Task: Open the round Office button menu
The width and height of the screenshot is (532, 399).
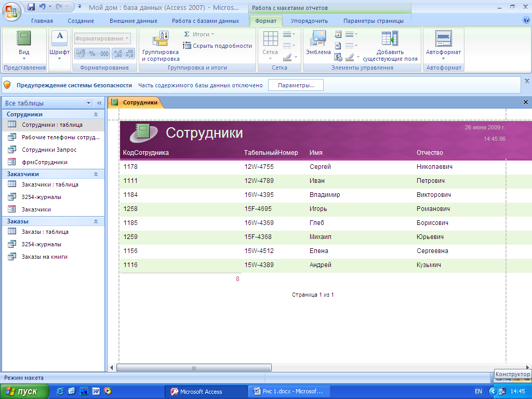Action: click(x=11, y=11)
